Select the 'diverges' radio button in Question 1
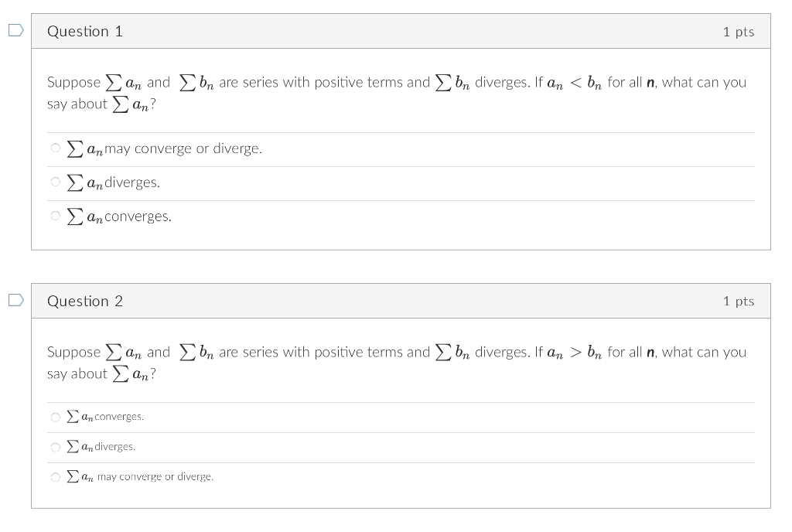The width and height of the screenshot is (792, 532). [x=56, y=182]
